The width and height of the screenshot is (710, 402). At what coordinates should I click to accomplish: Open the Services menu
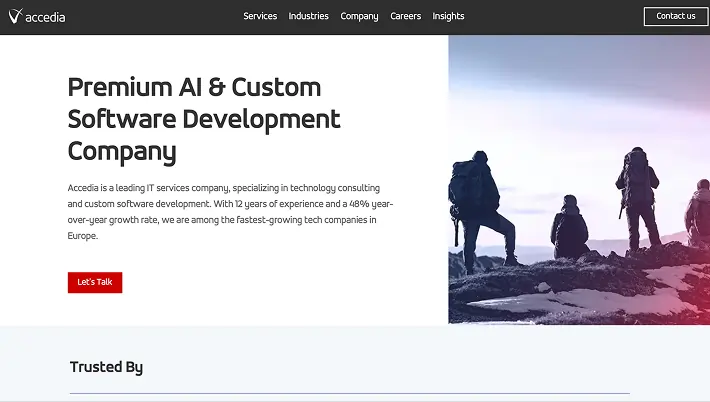(260, 16)
